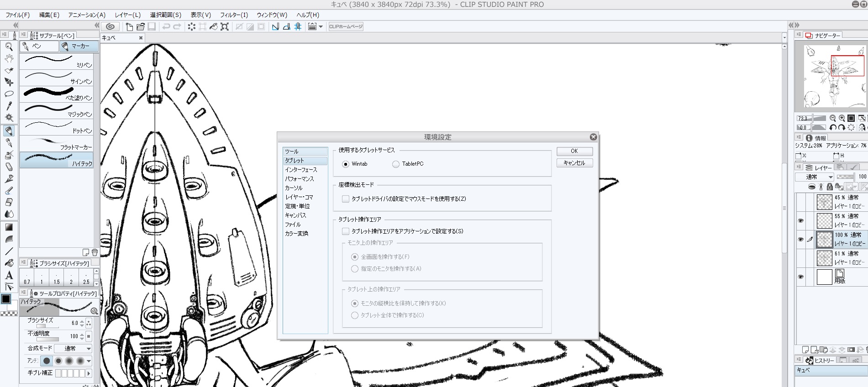Select the Lasso selection tool
This screenshot has width=868, height=387.
[9, 94]
